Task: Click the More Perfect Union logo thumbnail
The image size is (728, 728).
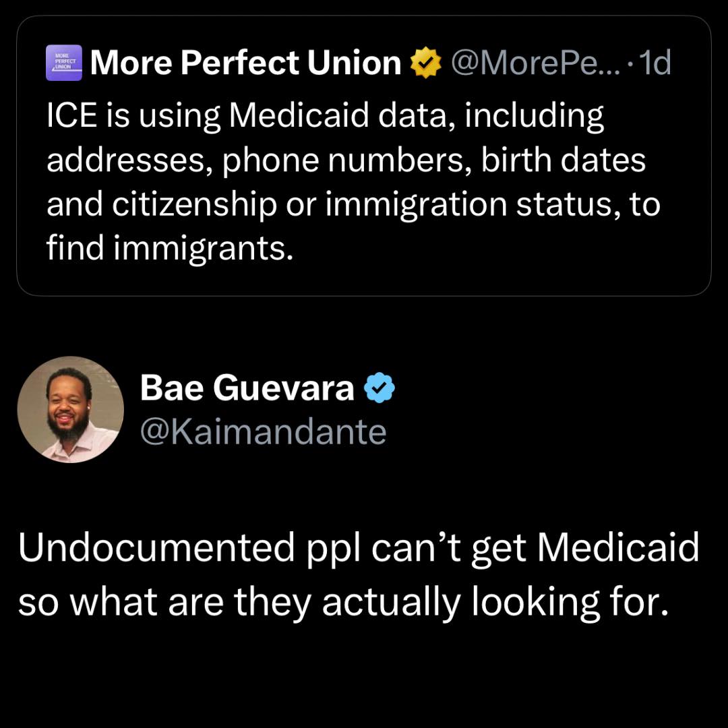Action: tap(63, 62)
